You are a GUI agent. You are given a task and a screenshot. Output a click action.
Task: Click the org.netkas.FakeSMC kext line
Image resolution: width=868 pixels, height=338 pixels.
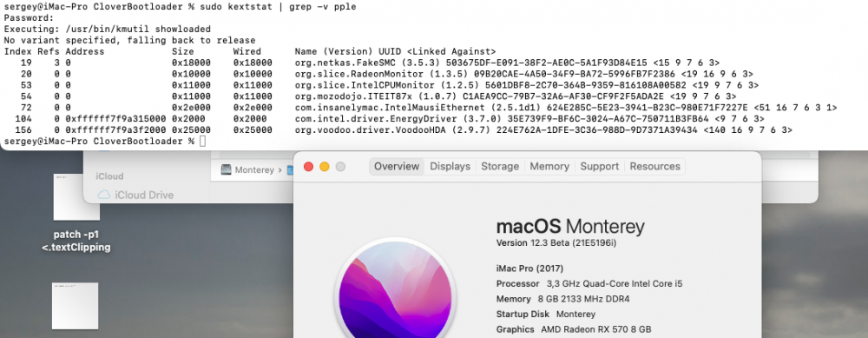tap(361, 63)
